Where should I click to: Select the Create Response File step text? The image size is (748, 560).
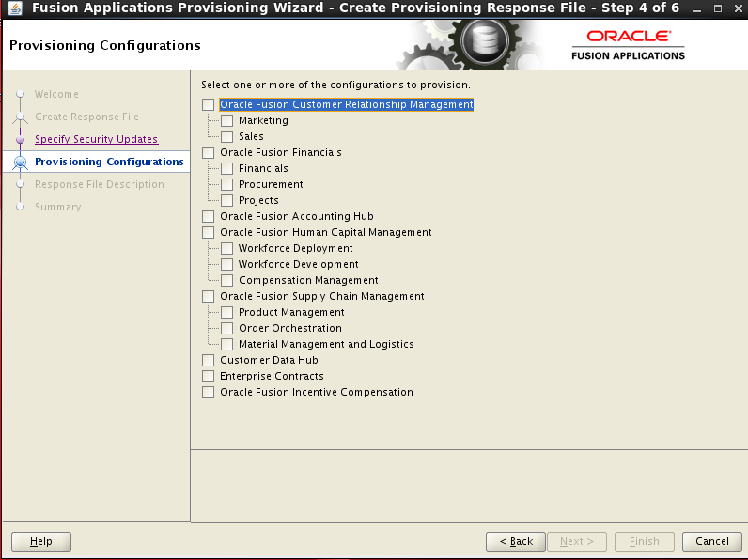pos(86,117)
